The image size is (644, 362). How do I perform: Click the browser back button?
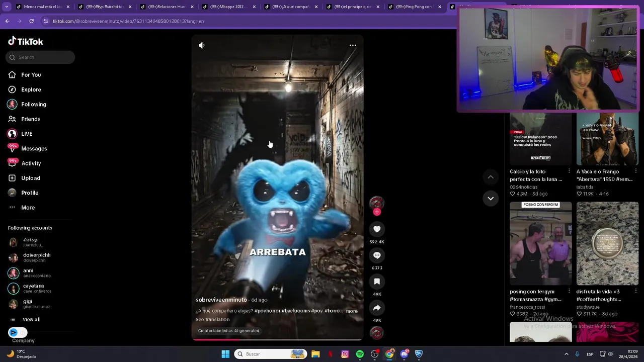tap(7, 21)
